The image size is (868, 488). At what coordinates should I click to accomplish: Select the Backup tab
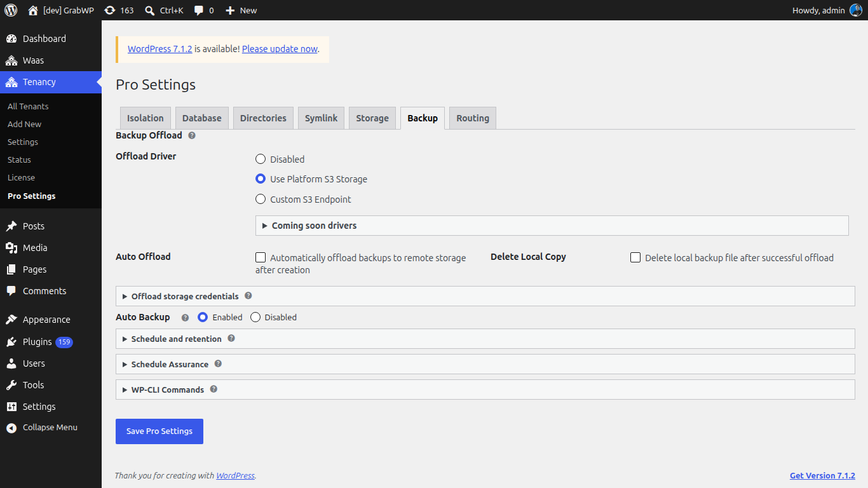pyautogui.click(x=423, y=118)
